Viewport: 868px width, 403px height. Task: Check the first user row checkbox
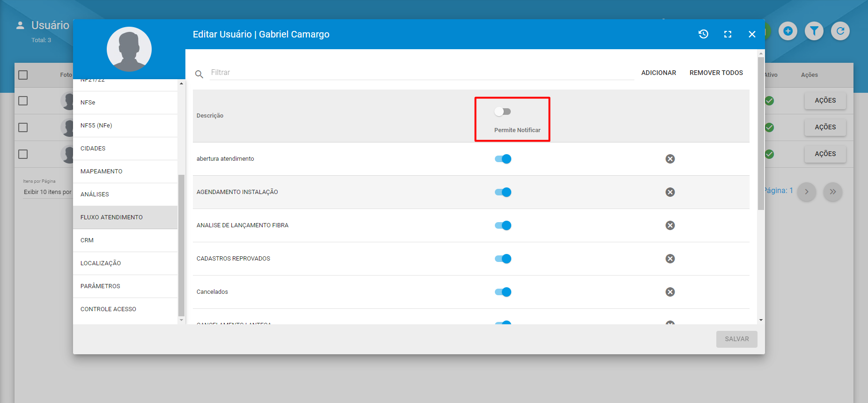[23, 101]
